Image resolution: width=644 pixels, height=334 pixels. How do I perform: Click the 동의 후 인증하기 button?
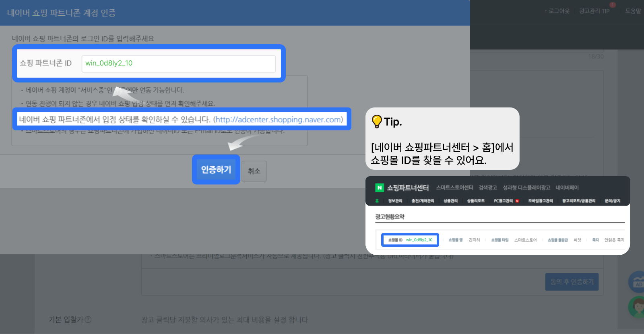coord(572,282)
